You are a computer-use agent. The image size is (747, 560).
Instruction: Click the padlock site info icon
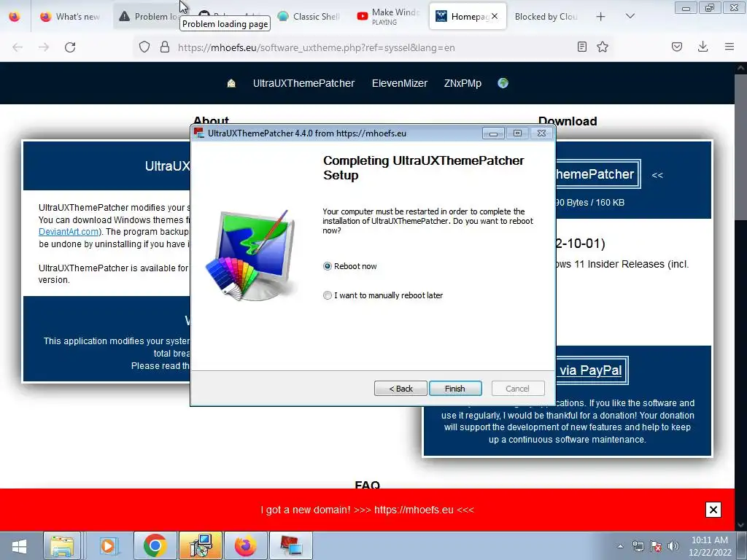pyautogui.click(x=165, y=47)
